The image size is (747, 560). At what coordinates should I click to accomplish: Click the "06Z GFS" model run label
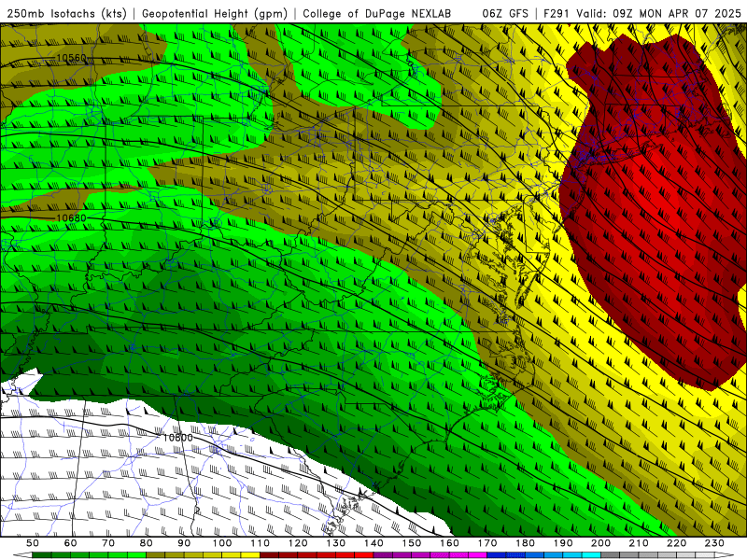pyautogui.click(x=505, y=14)
